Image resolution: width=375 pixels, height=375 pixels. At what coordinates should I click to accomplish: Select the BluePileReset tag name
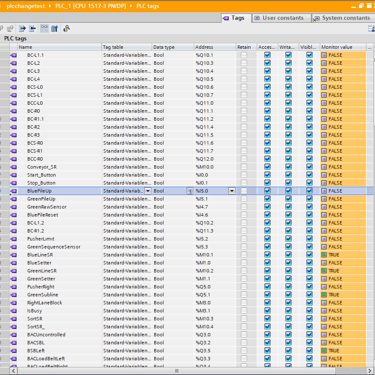43,215
